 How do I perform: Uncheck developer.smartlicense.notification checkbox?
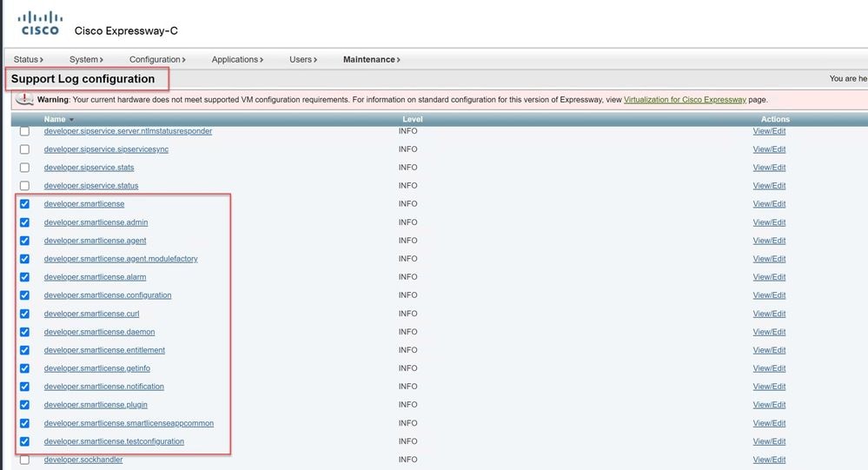pos(24,387)
